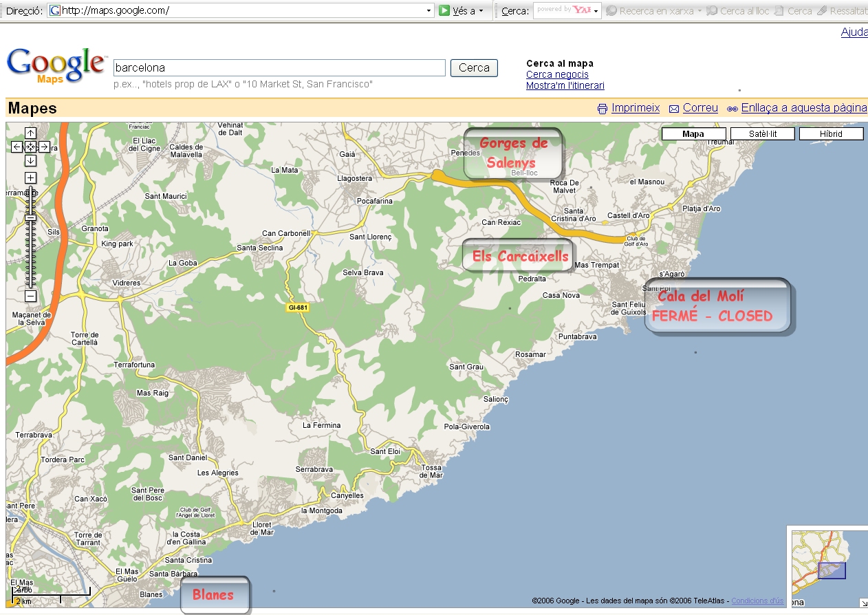This screenshot has height=615, width=868.
Task: Switch to Híbrid view
Action: (x=831, y=134)
